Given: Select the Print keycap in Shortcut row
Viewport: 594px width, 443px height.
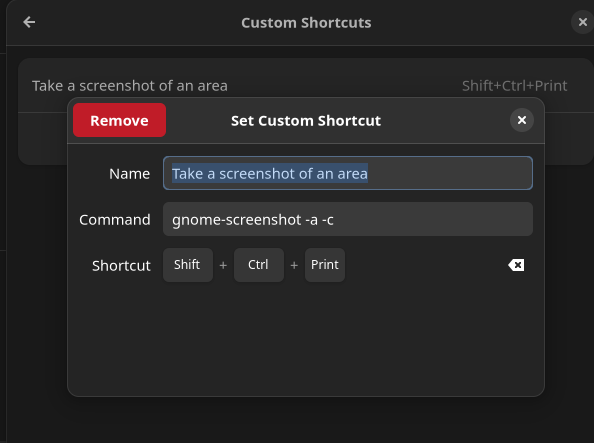Looking at the screenshot, I should (325, 265).
